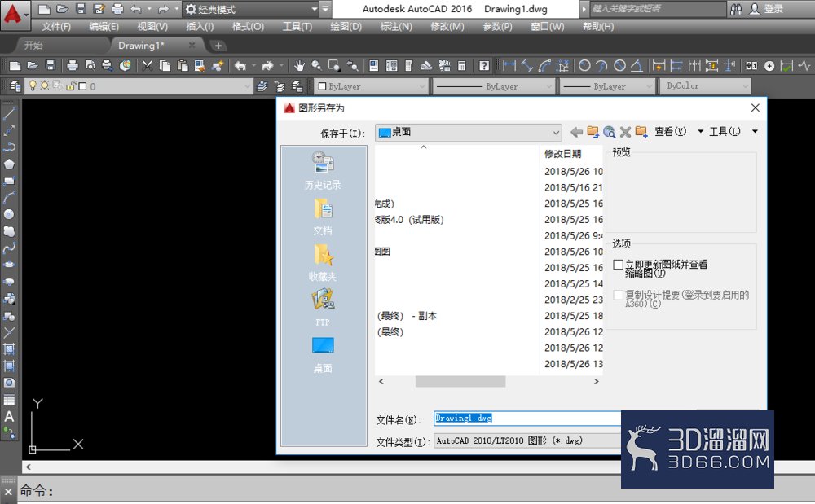The image size is (815, 504).
Task: Switch to the Drawing1* tab
Action: (x=141, y=46)
